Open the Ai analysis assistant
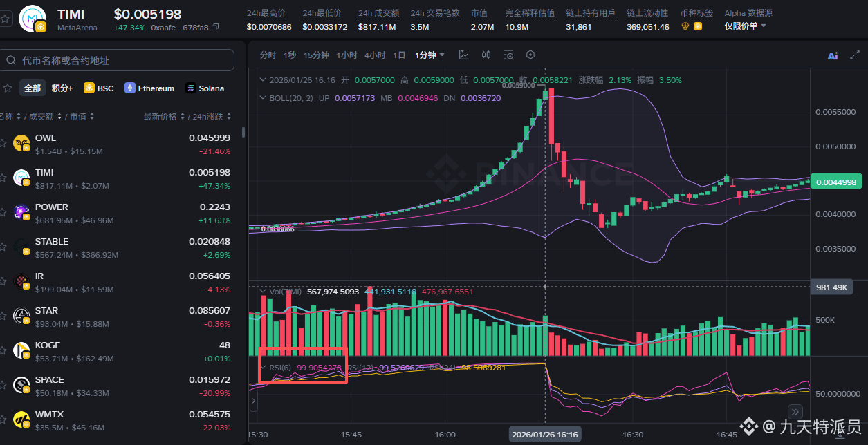This screenshot has height=445, width=868. (x=833, y=56)
